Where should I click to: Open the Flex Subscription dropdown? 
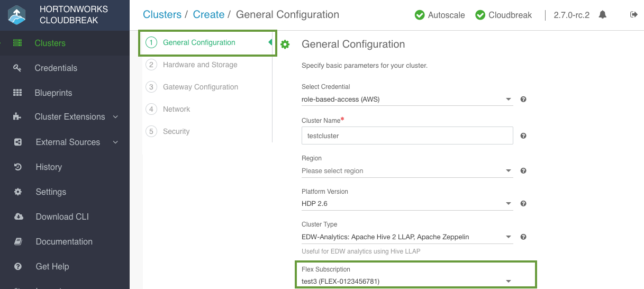pyautogui.click(x=407, y=281)
